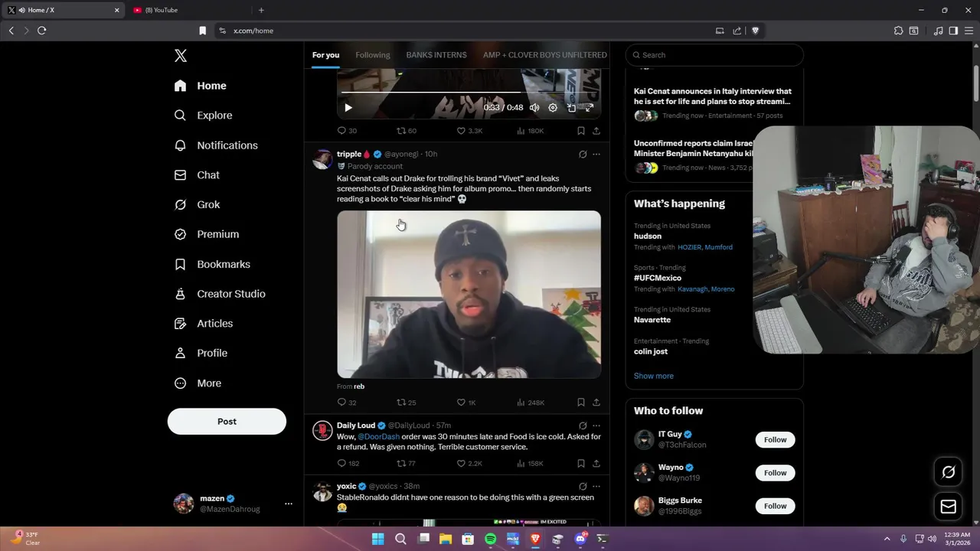Open Bookmarks in sidebar
The image size is (980, 551).
pyautogui.click(x=213, y=264)
